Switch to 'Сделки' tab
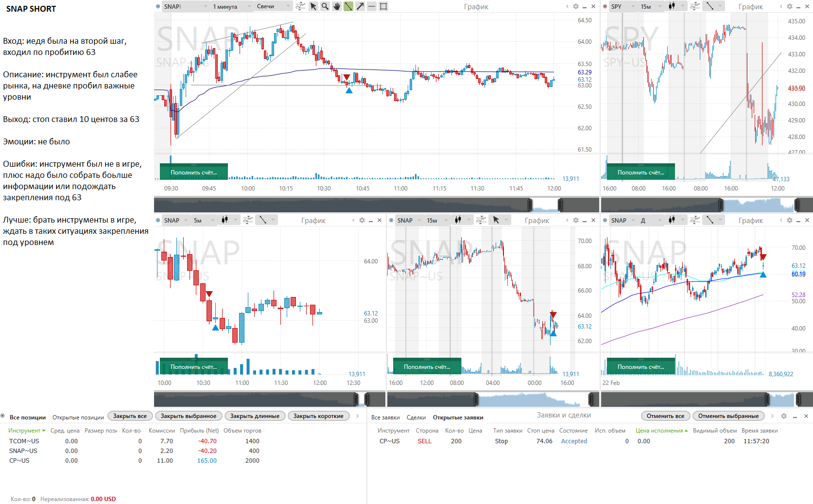 point(416,417)
